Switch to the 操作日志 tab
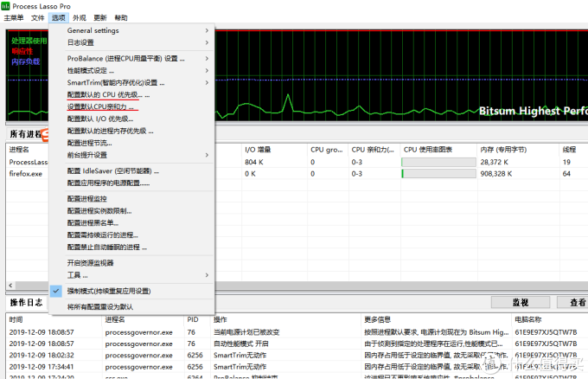 click(x=26, y=303)
